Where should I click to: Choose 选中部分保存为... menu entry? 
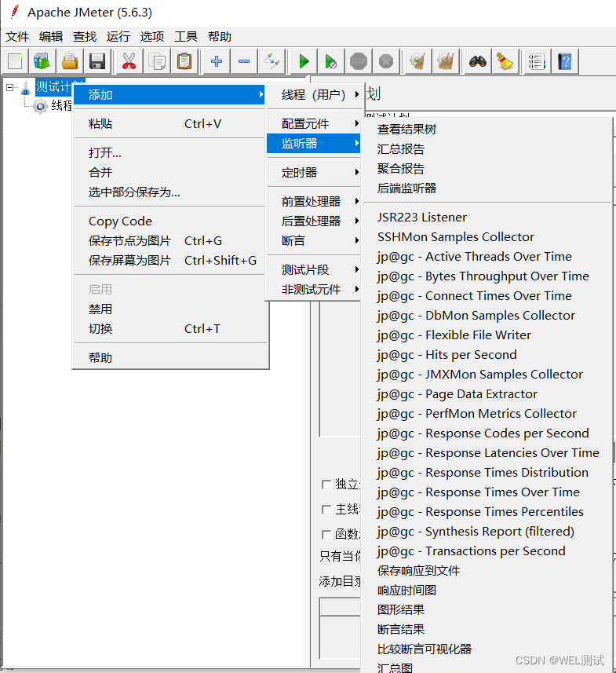point(169,192)
